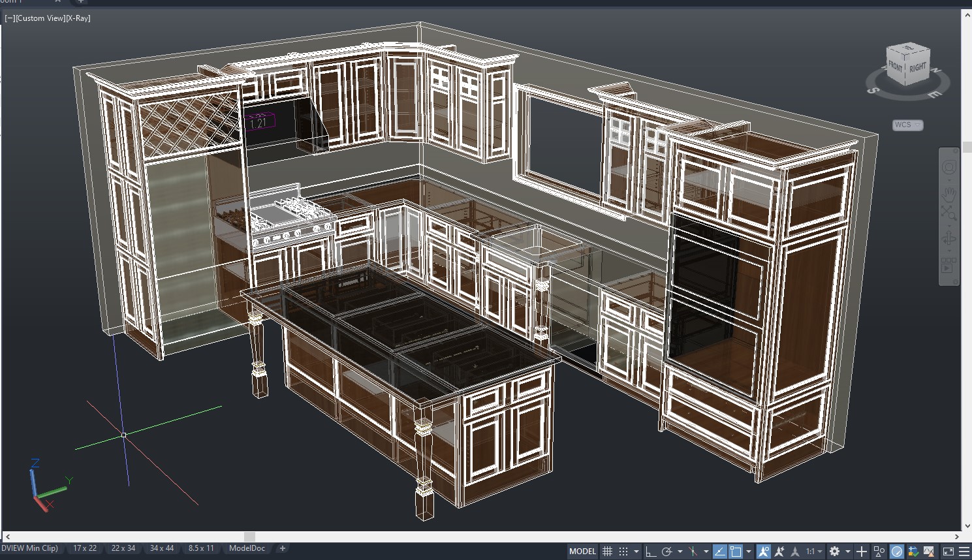Viewport: 972px width, 560px height.
Task: Toggle clean screen mode
Action: (x=948, y=552)
